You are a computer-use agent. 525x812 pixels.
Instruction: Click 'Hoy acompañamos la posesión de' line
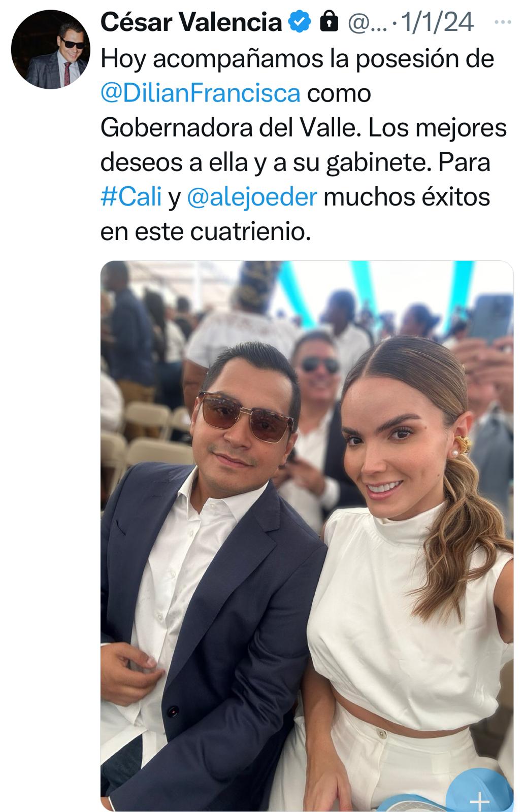298,59
